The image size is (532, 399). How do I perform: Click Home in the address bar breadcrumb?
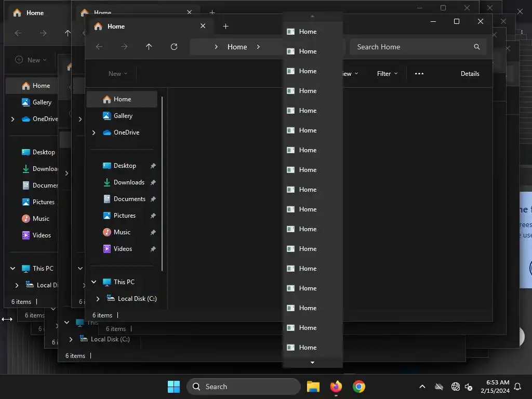pos(237,47)
